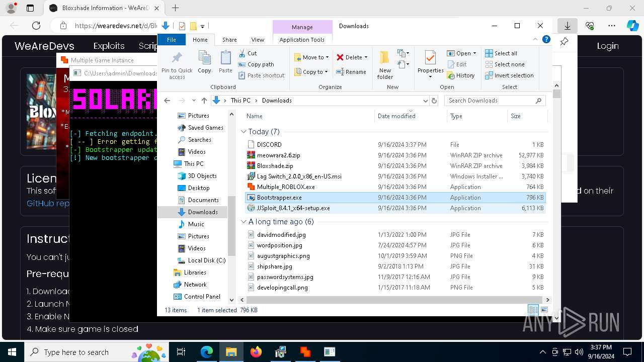This screenshot has width=644, height=362.
Task: Open the recent locations dropdown arrow
Action: click(x=194, y=101)
